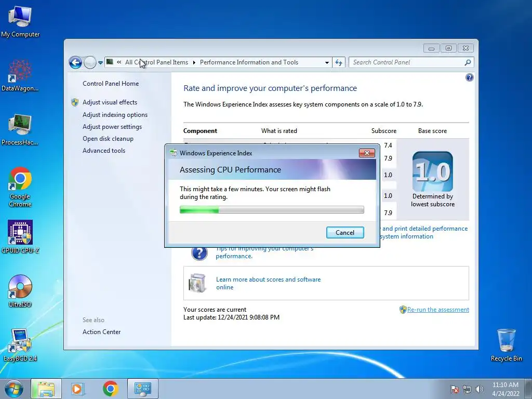Open UltraISO desktop shortcut

click(20, 291)
